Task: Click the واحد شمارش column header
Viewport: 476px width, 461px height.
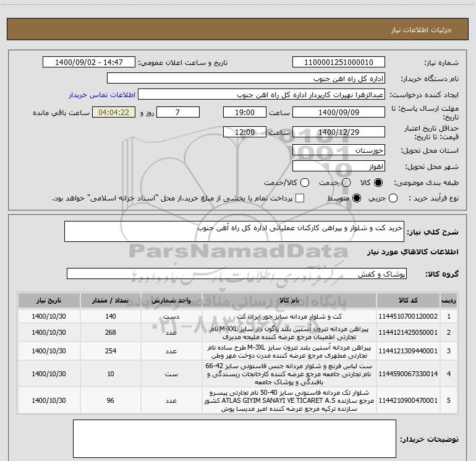Action: (x=171, y=300)
